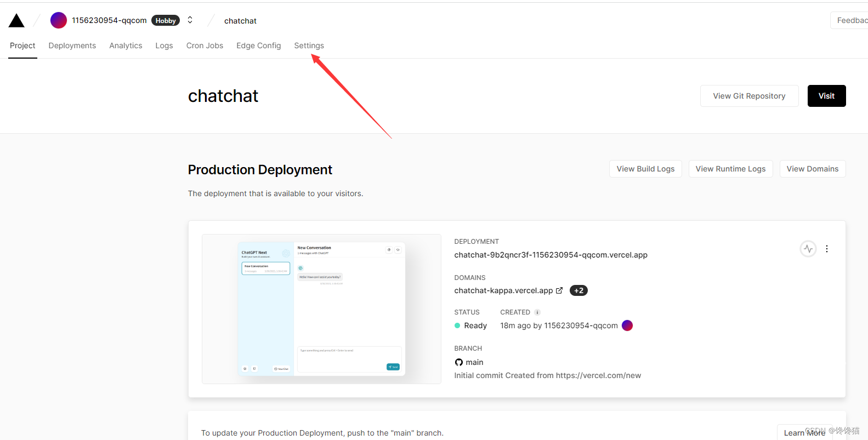This screenshot has height=440, width=868.
Task: Click the black Visit button
Action: pyautogui.click(x=826, y=96)
